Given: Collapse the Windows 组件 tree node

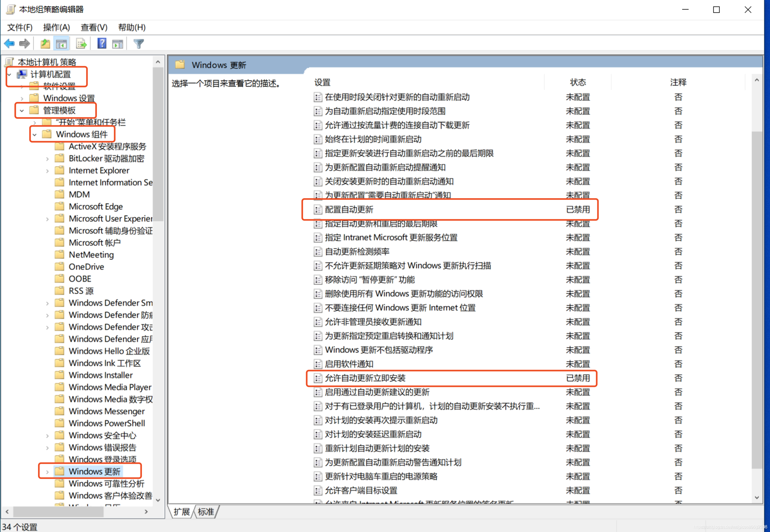Looking at the screenshot, I should tap(35, 135).
